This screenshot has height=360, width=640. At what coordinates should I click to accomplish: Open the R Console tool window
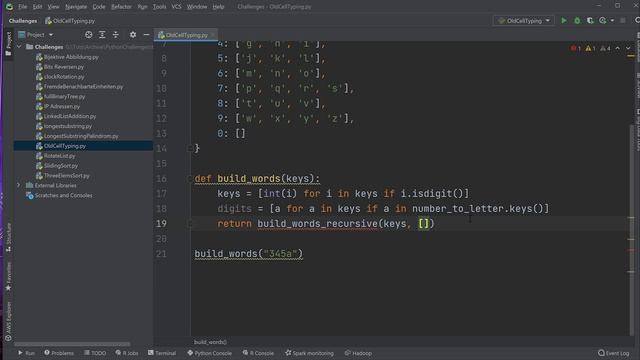[257, 353]
